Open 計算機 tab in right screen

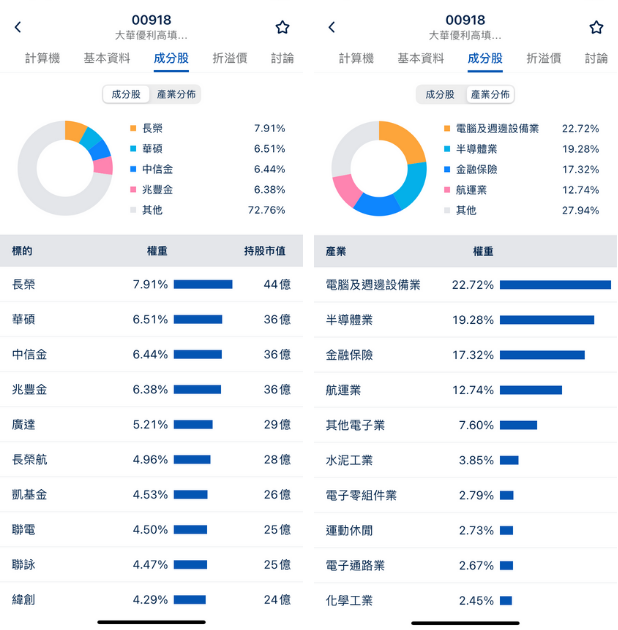pyautogui.click(x=356, y=58)
